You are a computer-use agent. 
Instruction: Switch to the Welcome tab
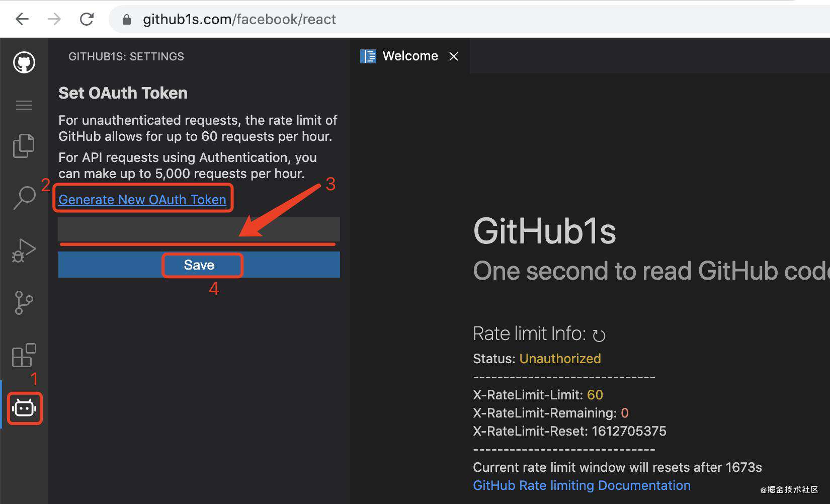(410, 56)
